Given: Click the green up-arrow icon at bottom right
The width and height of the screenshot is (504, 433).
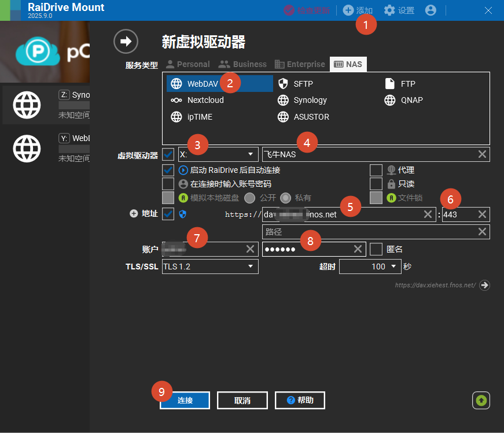Looking at the screenshot, I should pos(481,400).
